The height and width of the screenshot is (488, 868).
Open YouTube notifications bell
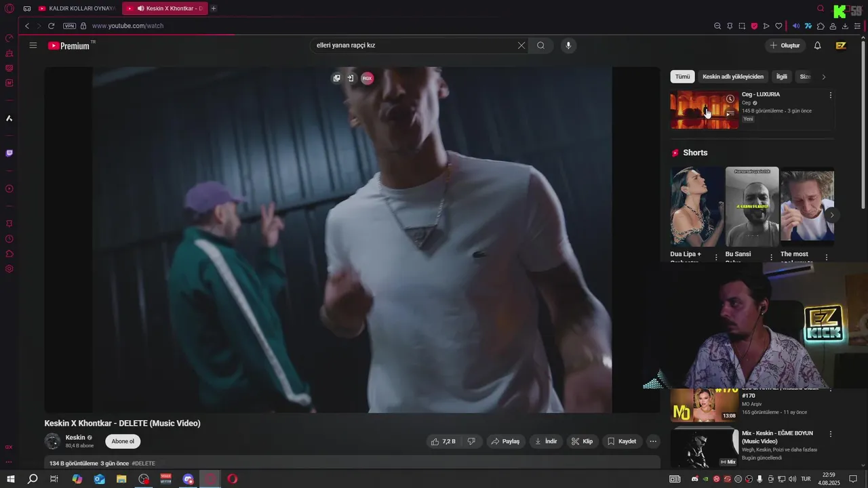(817, 45)
